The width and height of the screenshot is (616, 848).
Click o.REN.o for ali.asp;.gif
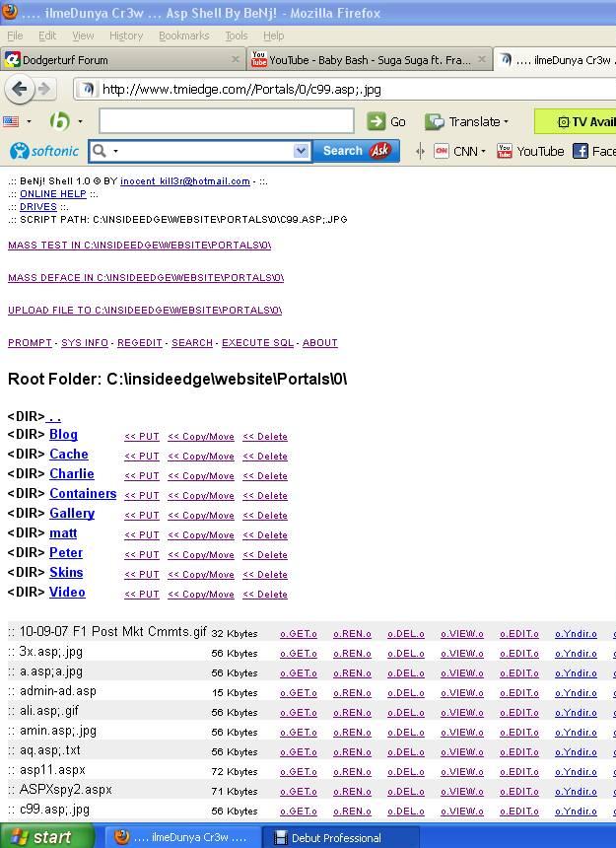(x=352, y=713)
